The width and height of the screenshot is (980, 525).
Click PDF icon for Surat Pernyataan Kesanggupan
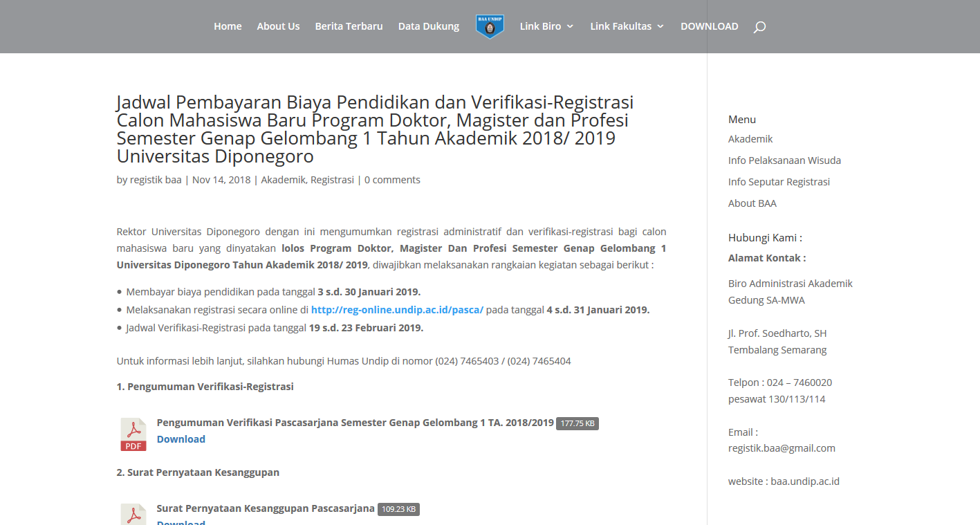[133, 515]
